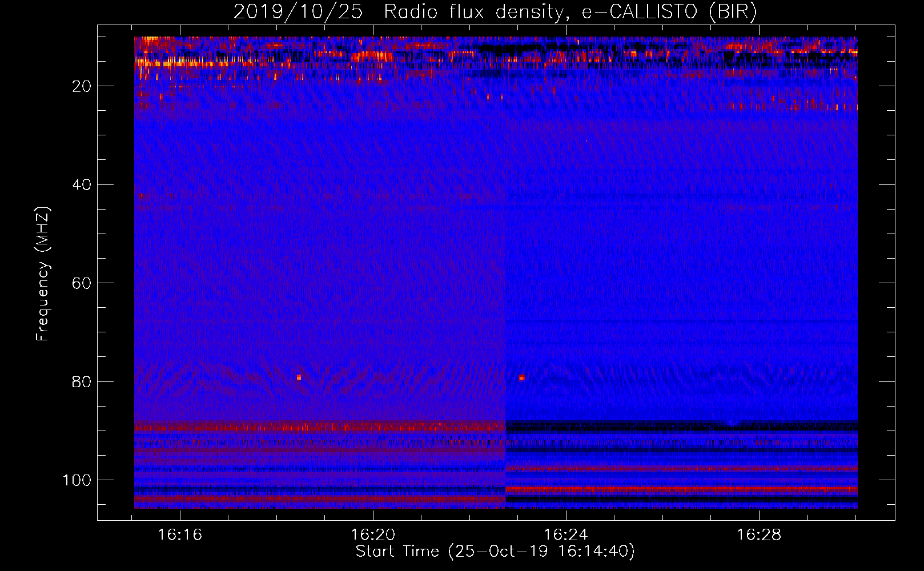
Task: Click the '40' frequency tick label
Action: click(82, 185)
